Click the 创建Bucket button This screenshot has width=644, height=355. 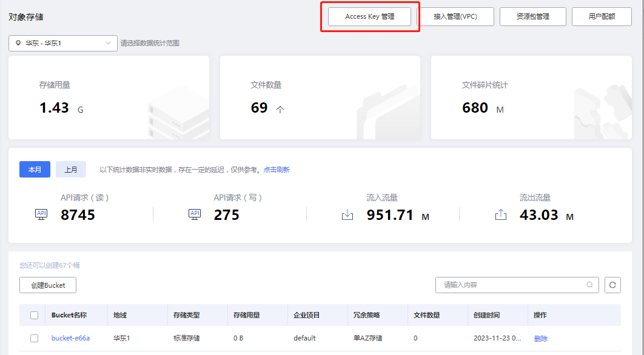47,285
